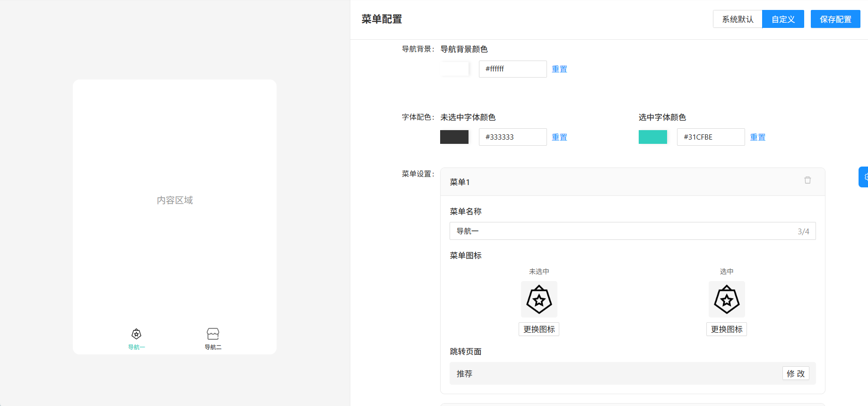
Task: Click the 菜单名称 input containing 导航一
Action: (x=633, y=231)
